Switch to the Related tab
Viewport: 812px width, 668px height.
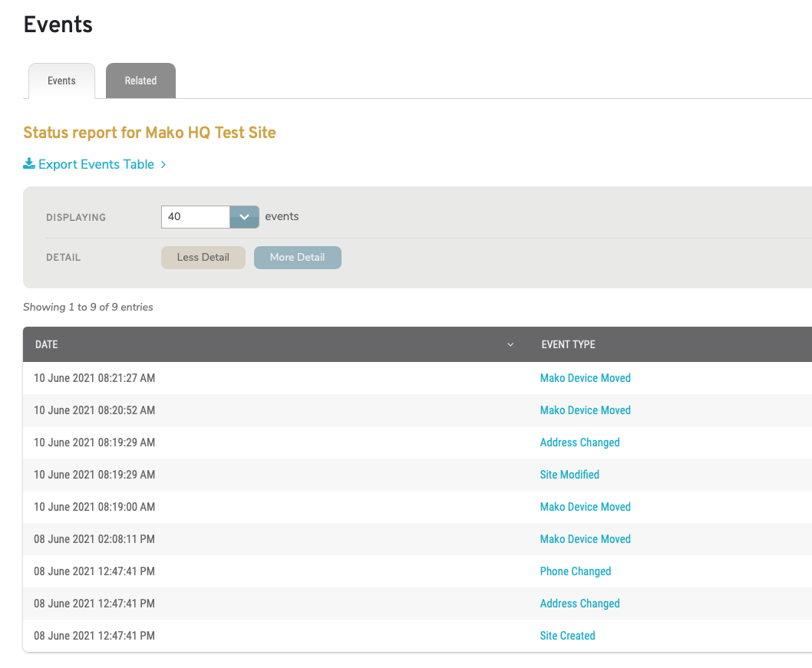pyautogui.click(x=140, y=81)
